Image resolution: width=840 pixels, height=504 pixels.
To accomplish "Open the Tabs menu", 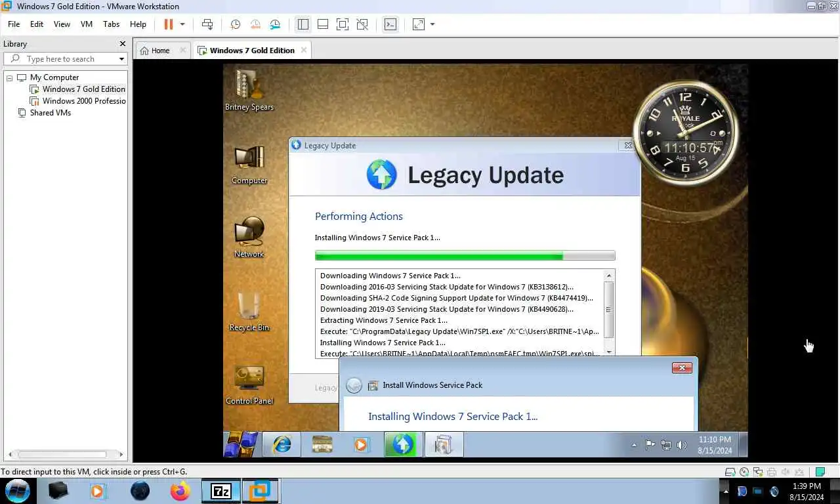I will point(112,24).
